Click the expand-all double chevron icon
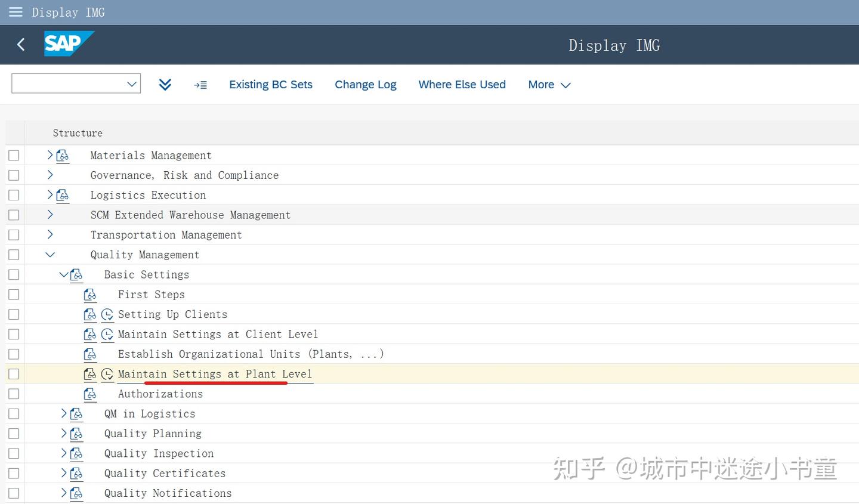 pyautogui.click(x=165, y=85)
